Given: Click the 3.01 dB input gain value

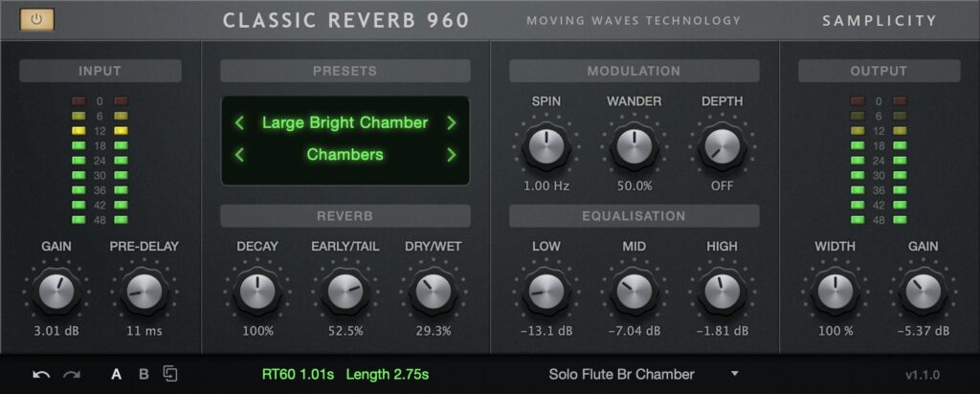Looking at the screenshot, I should pos(56,331).
